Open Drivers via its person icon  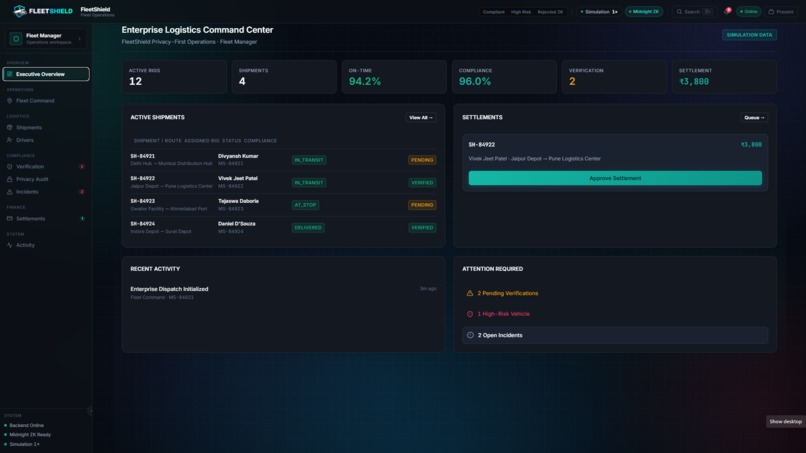point(9,140)
